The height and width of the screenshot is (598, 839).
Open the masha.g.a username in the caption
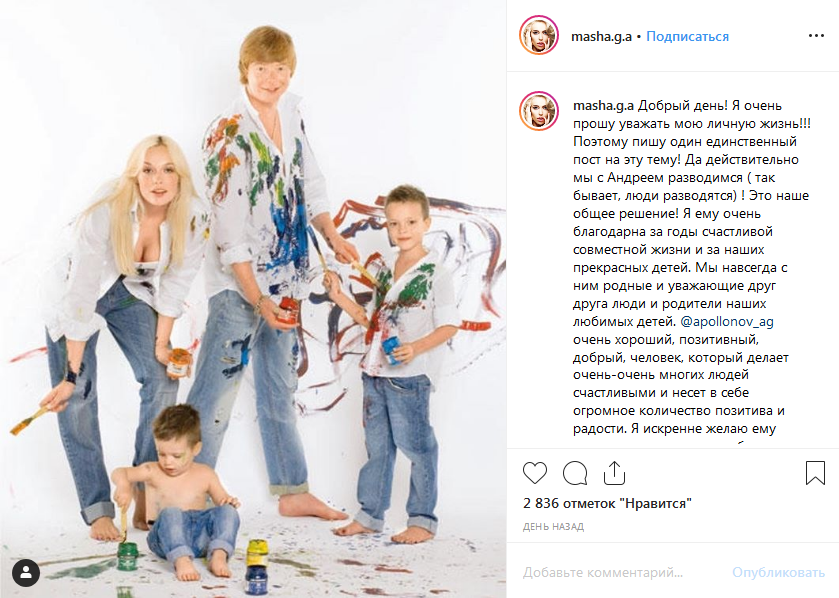point(604,105)
